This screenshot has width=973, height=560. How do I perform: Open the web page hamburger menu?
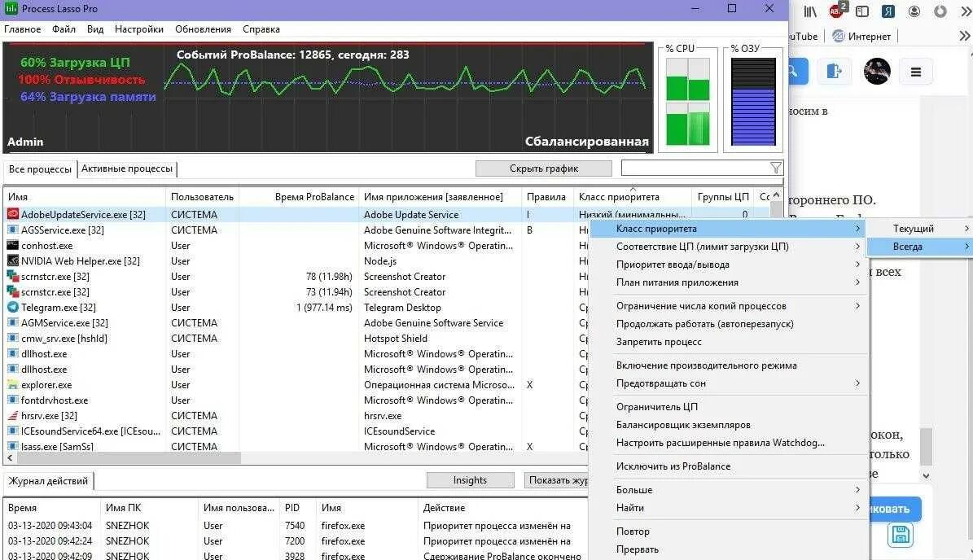[x=916, y=72]
